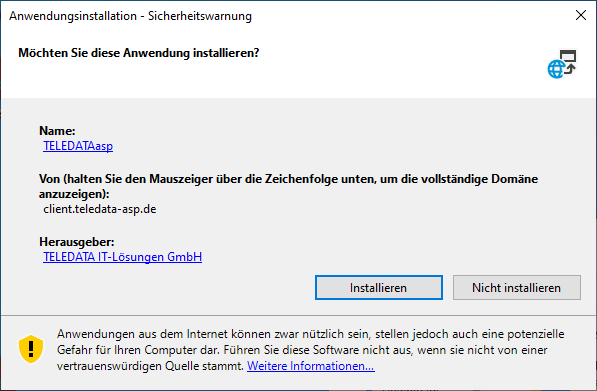
Task: Open publisher link TELEDATA IT-Lösungen GmbH
Action: tap(122, 257)
